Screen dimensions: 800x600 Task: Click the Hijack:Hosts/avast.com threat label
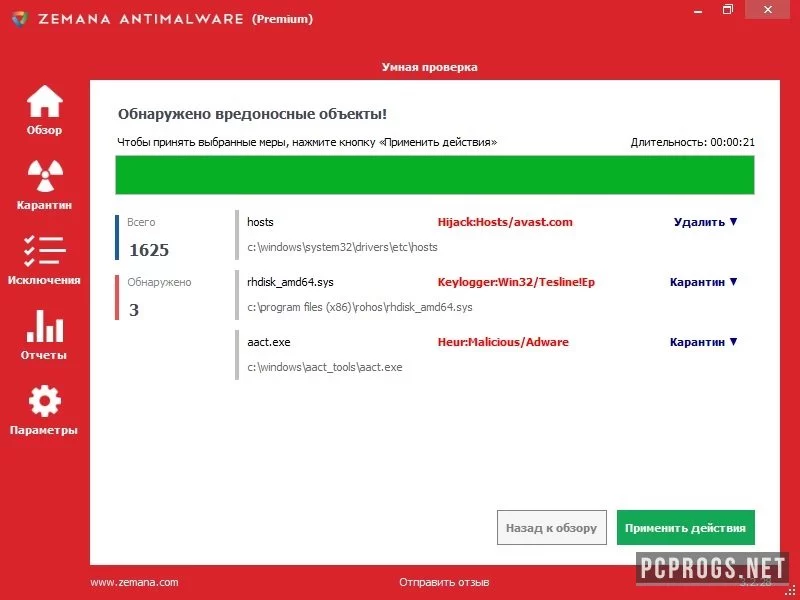[505, 222]
